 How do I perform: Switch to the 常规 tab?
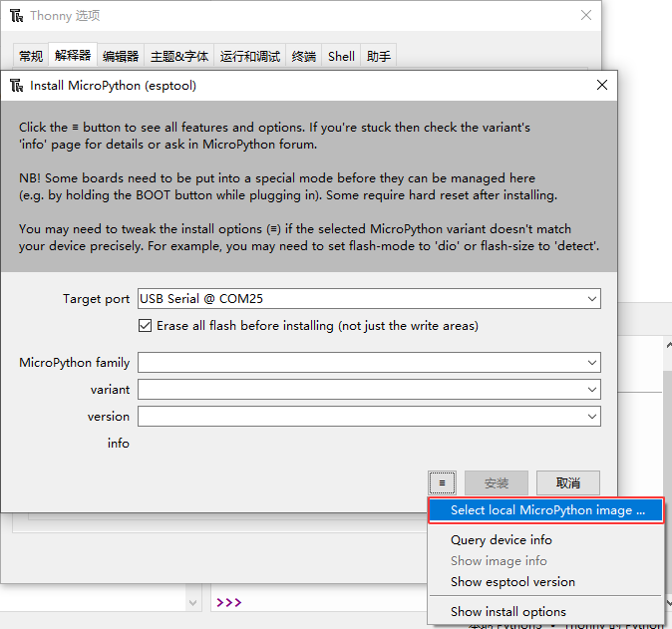pos(31,56)
